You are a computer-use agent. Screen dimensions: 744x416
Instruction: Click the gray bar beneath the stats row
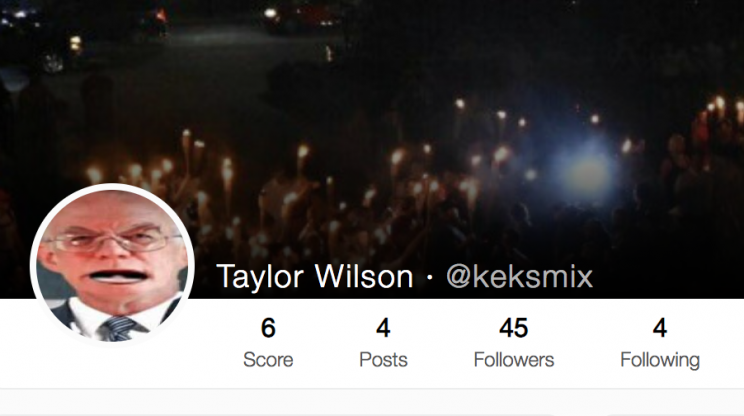372,402
